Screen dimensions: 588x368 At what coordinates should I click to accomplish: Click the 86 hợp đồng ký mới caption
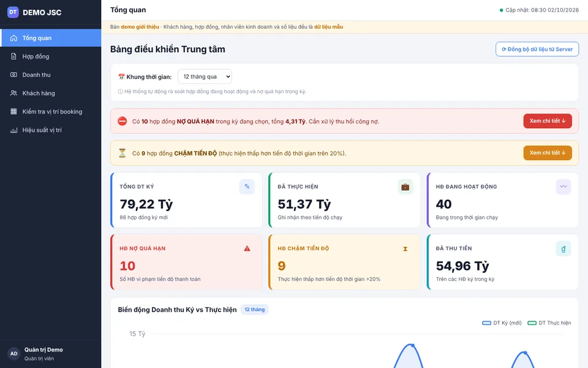point(143,217)
